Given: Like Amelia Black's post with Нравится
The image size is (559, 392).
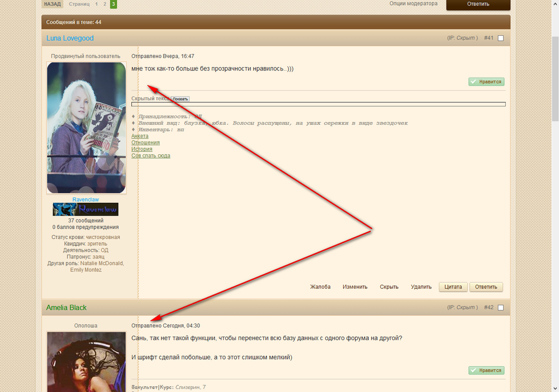Looking at the screenshot, I should tap(486, 370).
